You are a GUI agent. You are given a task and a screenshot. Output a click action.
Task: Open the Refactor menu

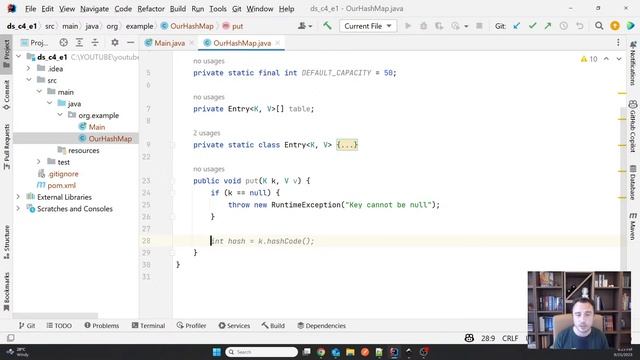pyautogui.click(x=151, y=9)
